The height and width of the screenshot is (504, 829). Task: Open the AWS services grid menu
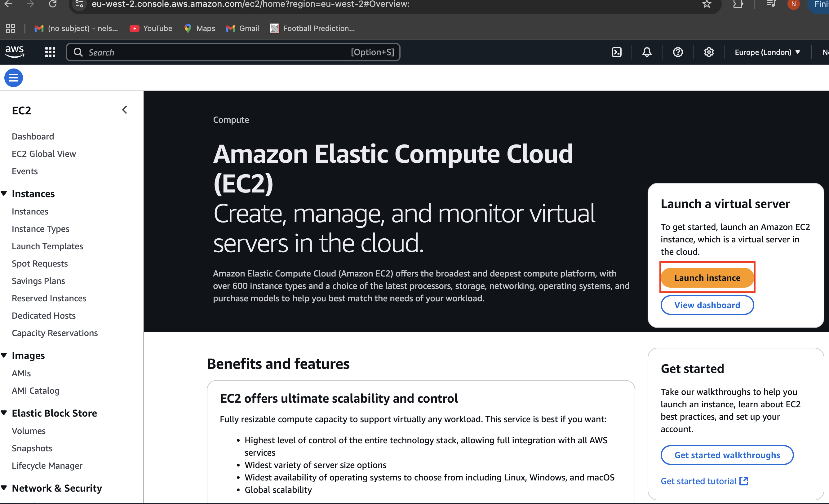coord(50,52)
